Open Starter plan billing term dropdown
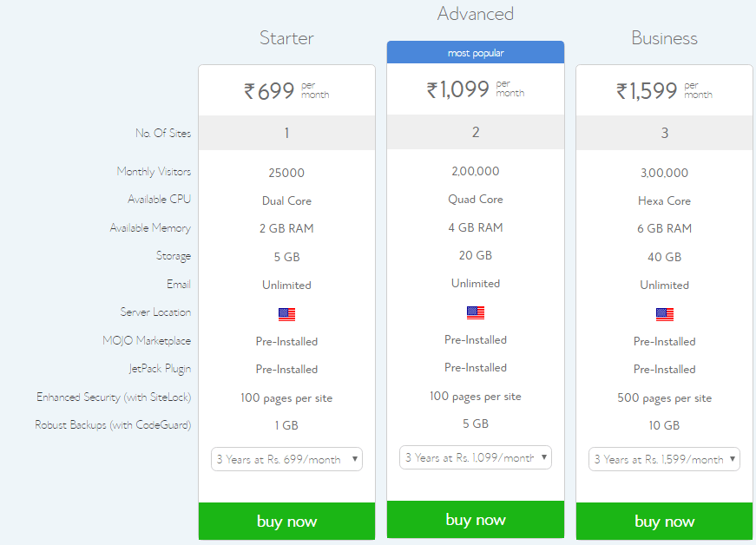This screenshot has width=756, height=545. pos(286,459)
